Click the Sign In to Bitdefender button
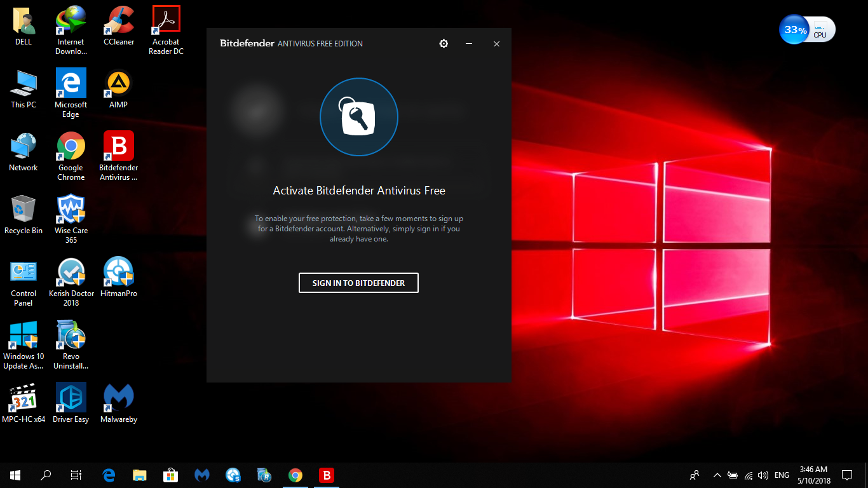This screenshot has height=488, width=868. pos(358,283)
